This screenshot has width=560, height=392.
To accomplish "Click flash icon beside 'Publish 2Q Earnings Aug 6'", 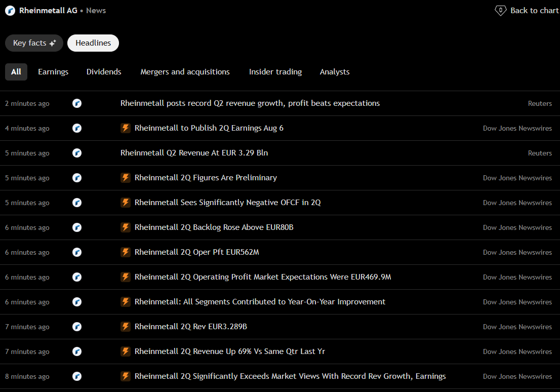I will click(126, 128).
